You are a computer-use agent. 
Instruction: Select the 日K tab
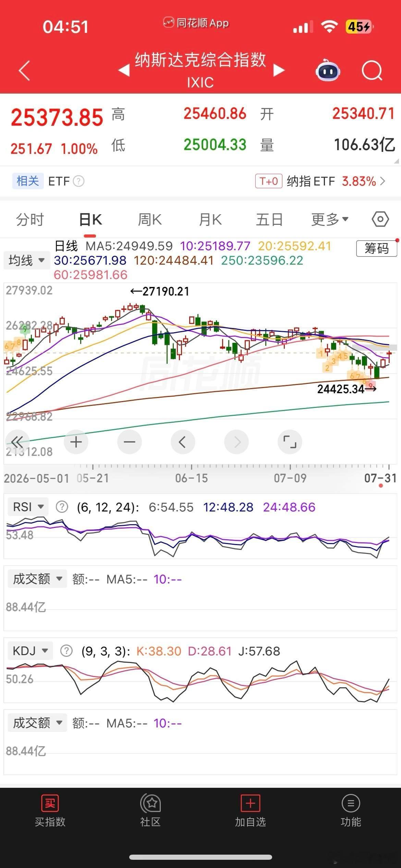[x=90, y=219]
